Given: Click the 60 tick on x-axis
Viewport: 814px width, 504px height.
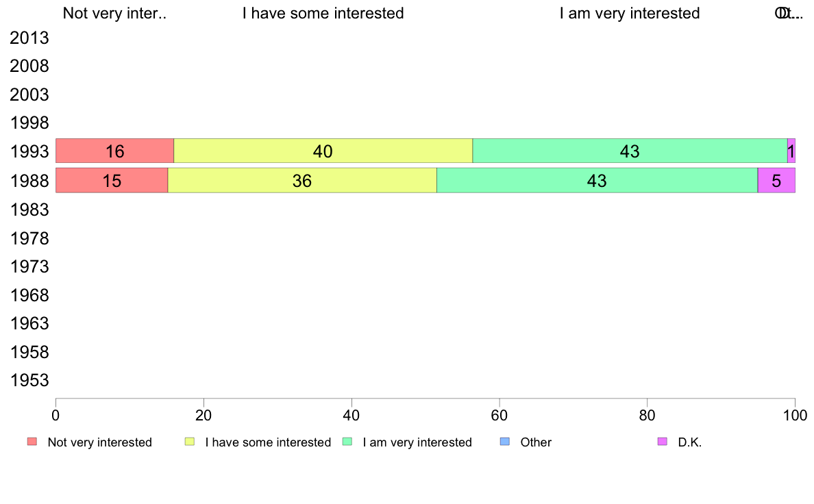Looking at the screenshot, I should pos(500,415).
